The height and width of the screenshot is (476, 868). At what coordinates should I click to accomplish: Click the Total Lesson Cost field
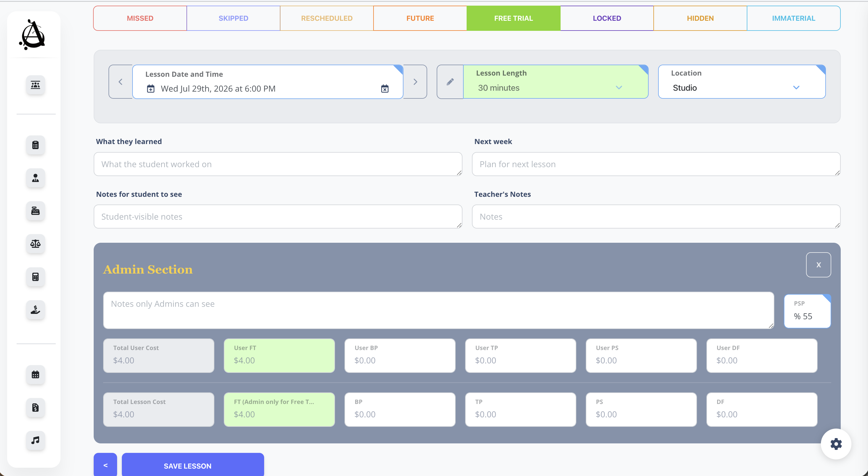pyautogui.click(x=159, y=410)
